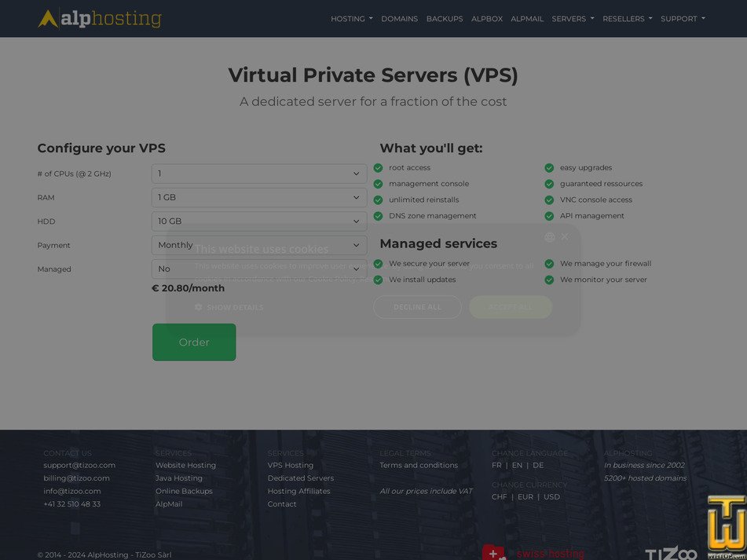The height and width of the screenshot is (560, 747).
Task: Open the AlpMail footer link
Action: (169, 503)
